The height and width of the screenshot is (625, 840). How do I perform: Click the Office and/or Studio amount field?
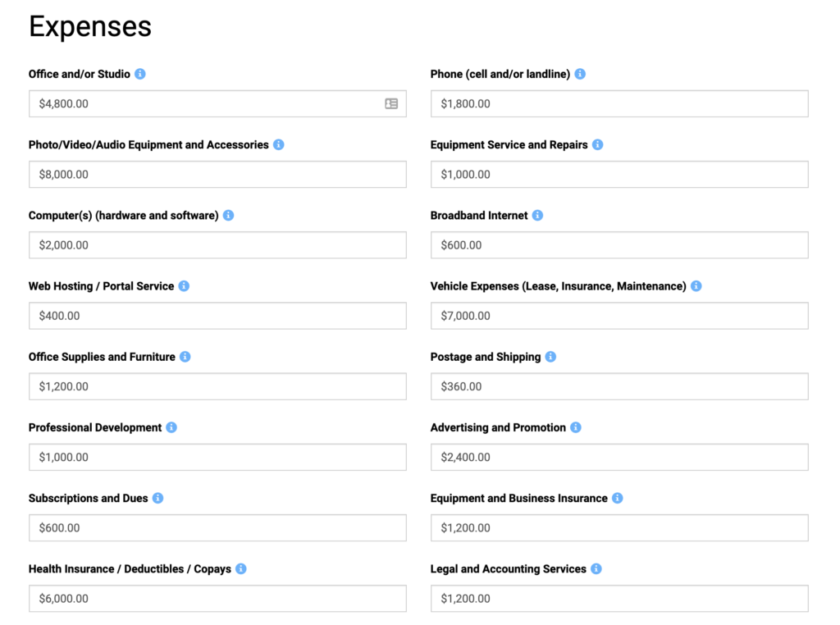(205, 103)
